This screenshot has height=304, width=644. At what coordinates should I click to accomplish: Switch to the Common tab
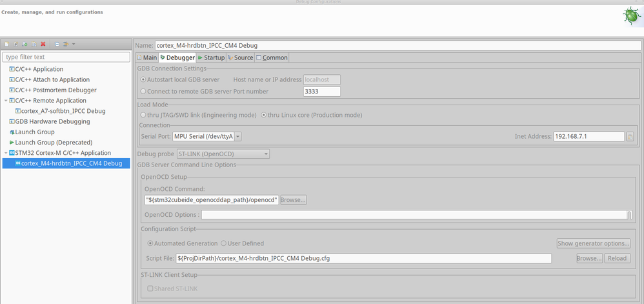272,57
